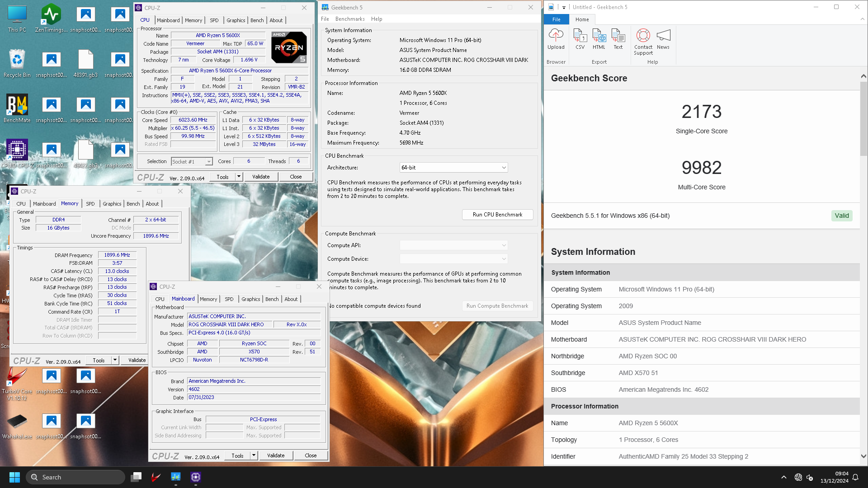
Task: Open Contact Support in ribbon
Action: (x=643, y=42)
